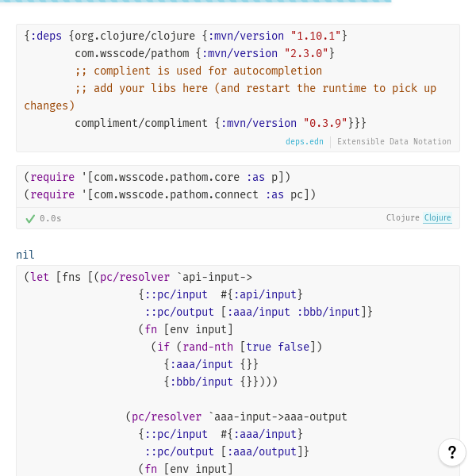Place cursor in pathom.connect require line
The height and width of the screenshot is (476, 476).
(x=170, y=194)
